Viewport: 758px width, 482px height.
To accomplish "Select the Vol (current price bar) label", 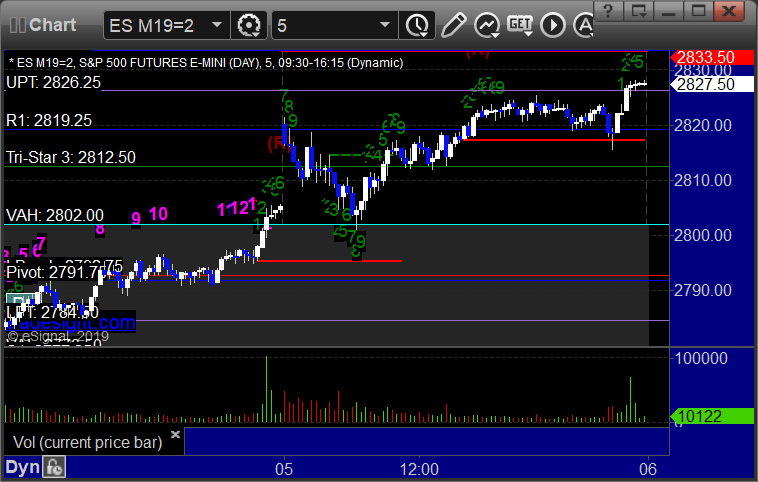I will click(87, 442).
